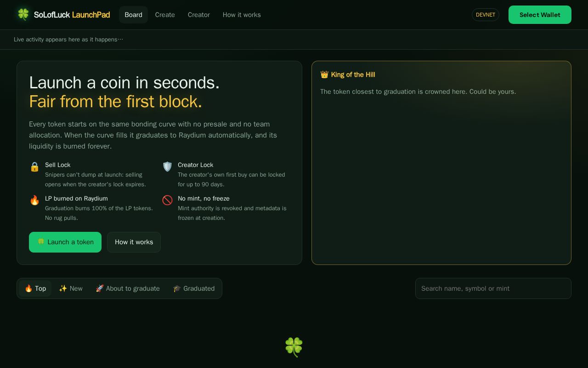The image size is (588, 368).
Task: Open How it works in the top navigation
Action: click(242, 15)
